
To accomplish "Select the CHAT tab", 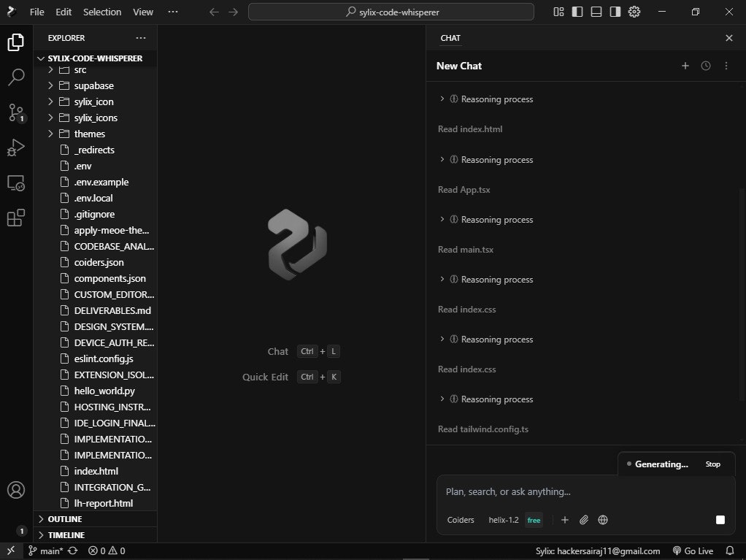I will pyautogui.click(x=450, y=38).
